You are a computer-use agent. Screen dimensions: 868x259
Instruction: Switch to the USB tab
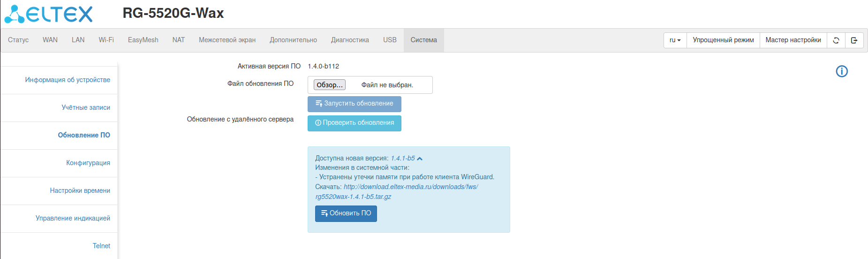point(390,40)
